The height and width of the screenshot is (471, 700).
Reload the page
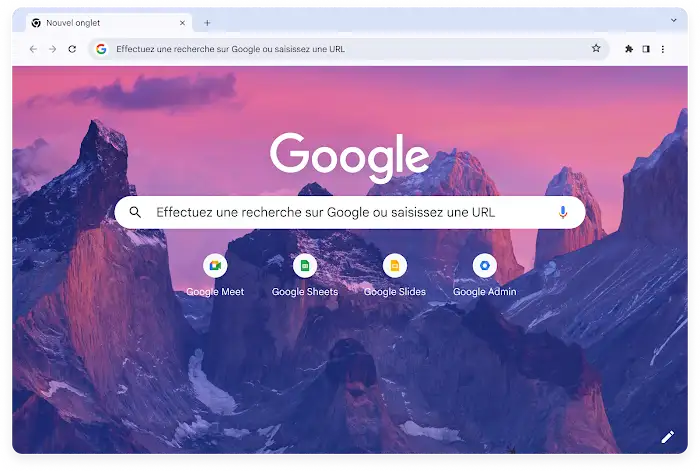coord(72,49)
